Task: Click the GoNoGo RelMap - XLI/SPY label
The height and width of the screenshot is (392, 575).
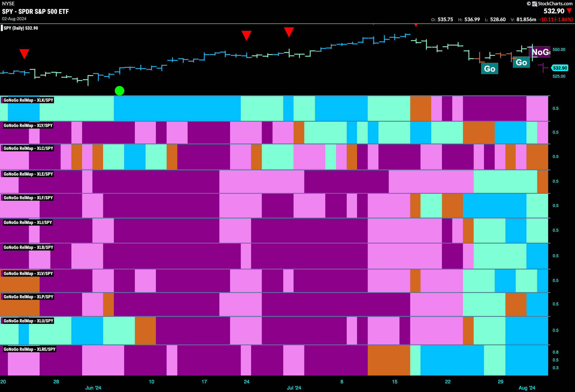Action: pos(28,222)
